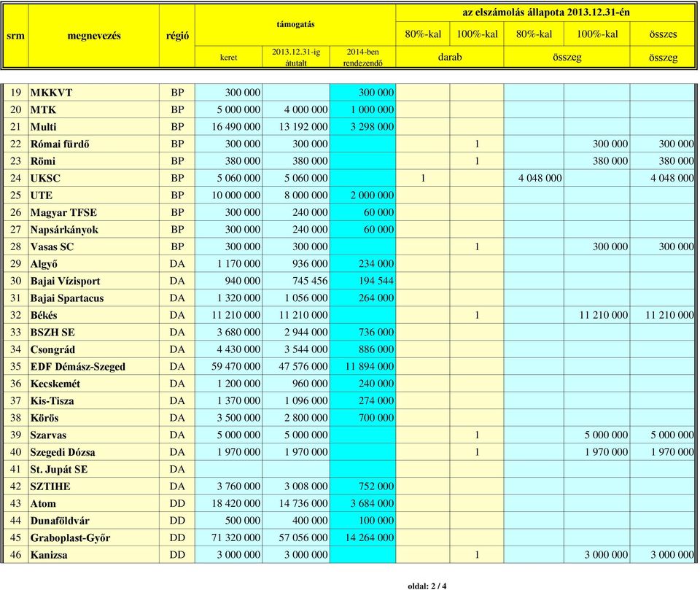700x590 pixels.
Task: Select 'EDF Démász-Szeged' cell
Action: point(94,366)
